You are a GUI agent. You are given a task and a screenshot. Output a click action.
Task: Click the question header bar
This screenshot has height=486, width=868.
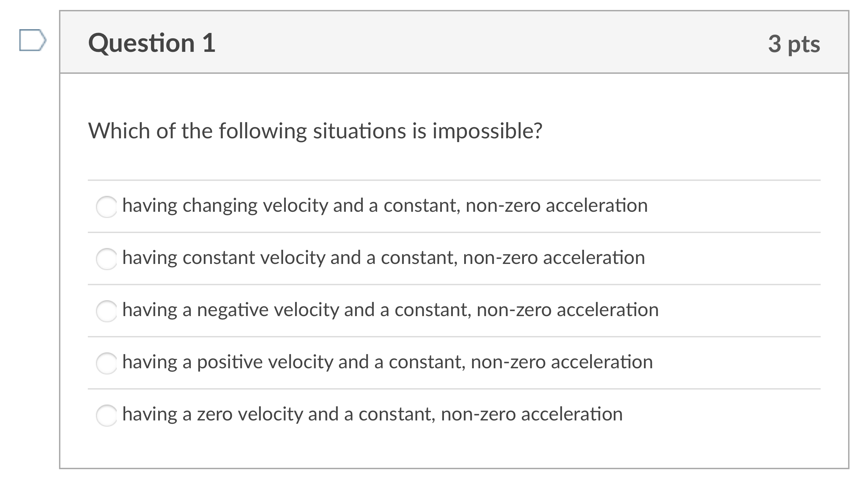tap(480, 42)
